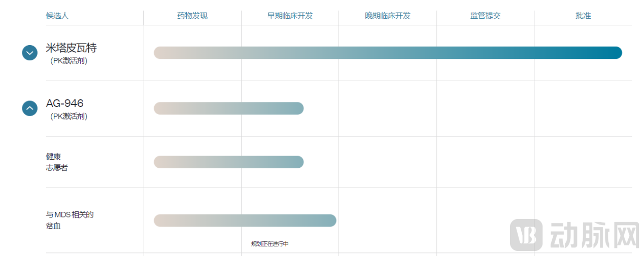Open the 米塔皮瓦特 candidate name
The height and width of the screenshot is (256, 644).
tap(71, 48)
